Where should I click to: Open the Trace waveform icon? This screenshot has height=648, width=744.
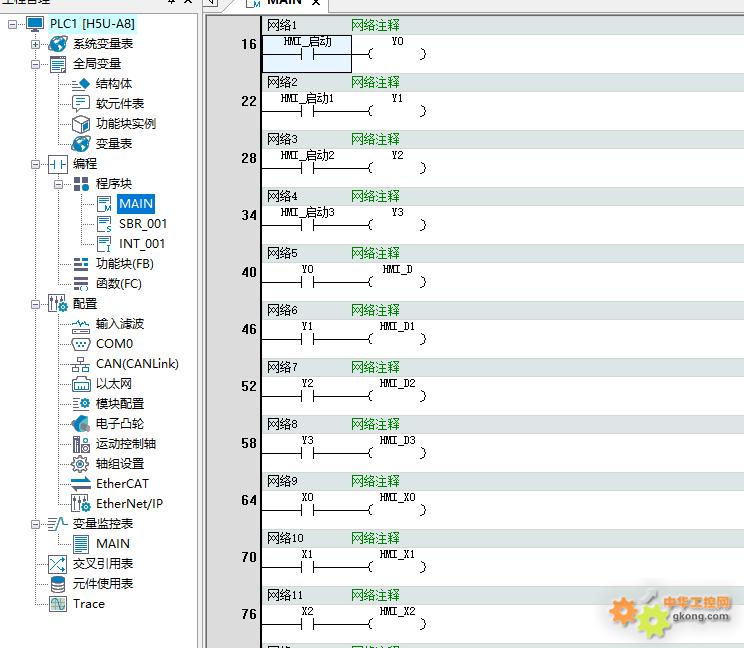(x=58, y=604)
